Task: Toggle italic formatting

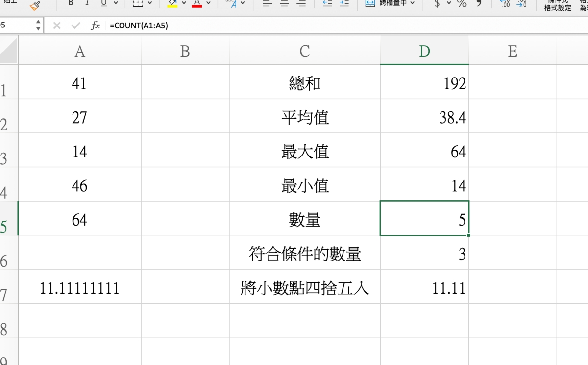Action: [87, 4]
